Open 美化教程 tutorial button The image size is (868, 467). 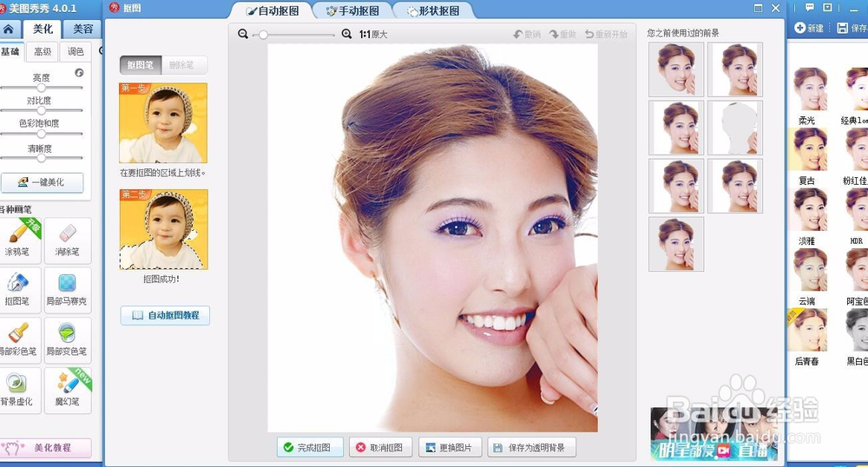[x=45, y=448]
